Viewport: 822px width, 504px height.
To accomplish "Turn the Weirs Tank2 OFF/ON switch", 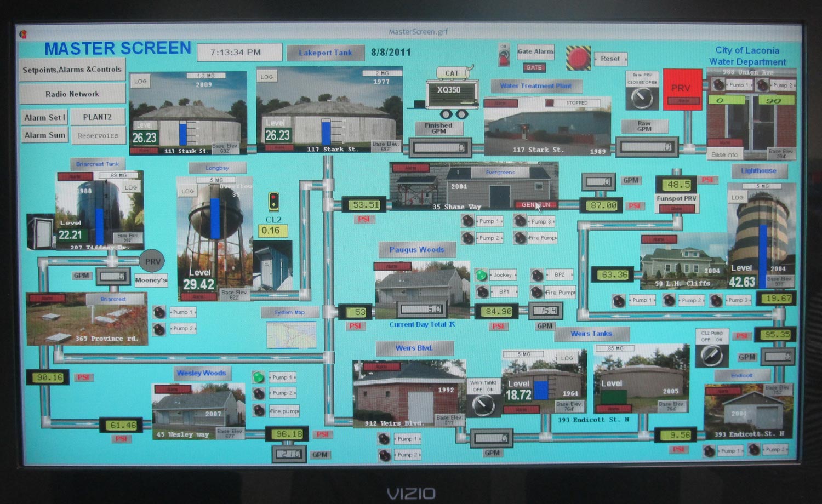I will [x=483, y=405].
